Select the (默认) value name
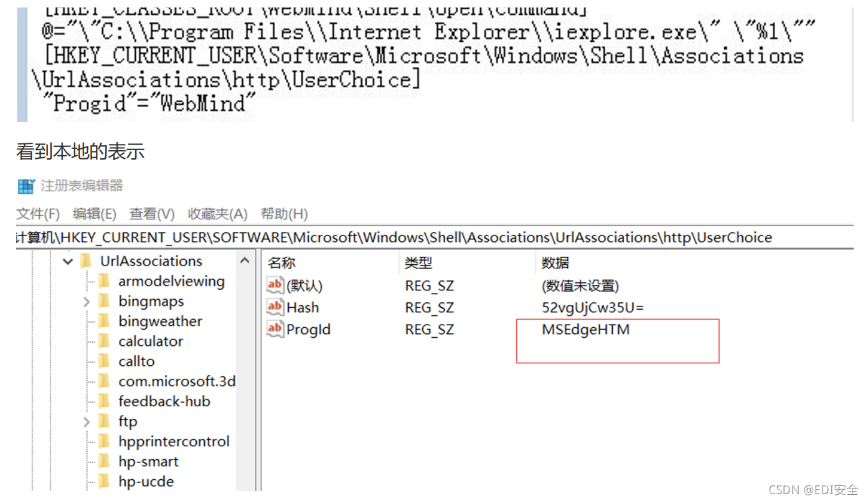Image resolution: width=868 pixels, height=501 pixels. tap(304, 286)
